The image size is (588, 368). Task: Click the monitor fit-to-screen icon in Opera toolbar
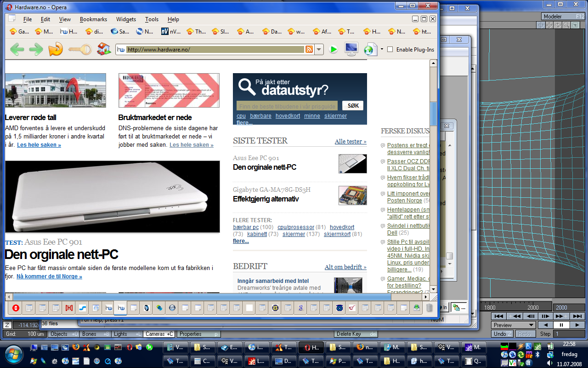coord(351,49)
